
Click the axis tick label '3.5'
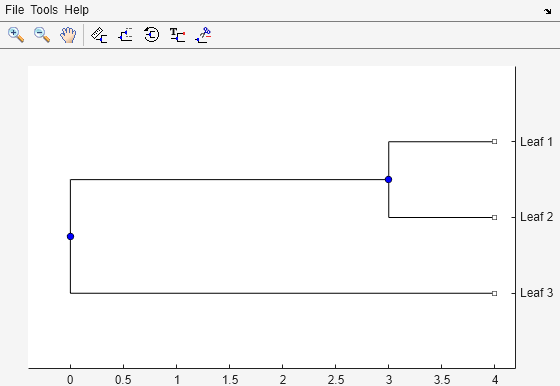[441, 380]
